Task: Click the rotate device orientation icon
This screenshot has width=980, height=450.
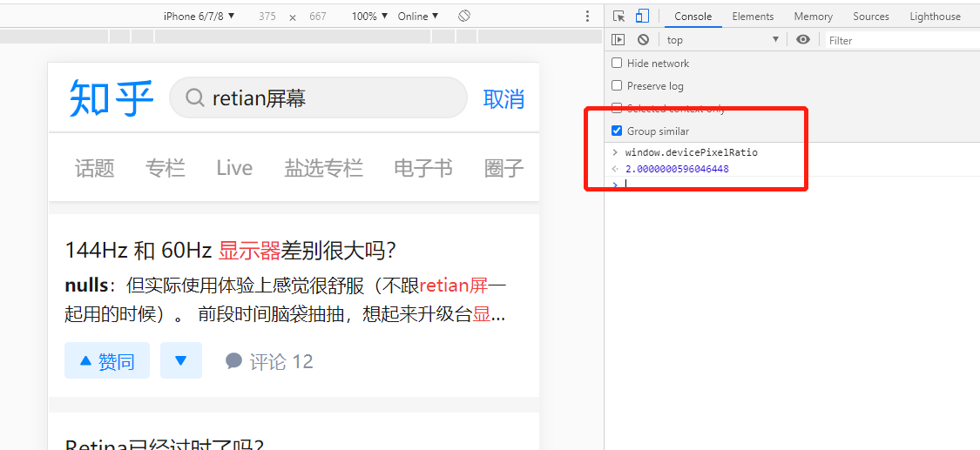Action: point(463,16)
